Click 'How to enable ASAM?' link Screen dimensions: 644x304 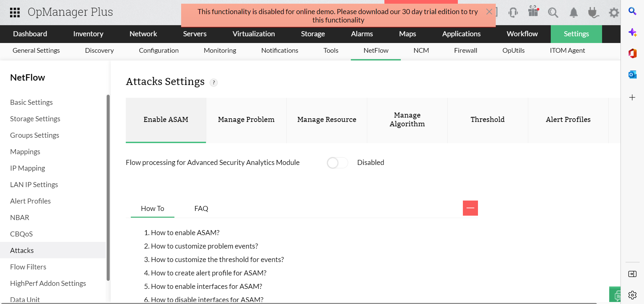pos(185,233)
